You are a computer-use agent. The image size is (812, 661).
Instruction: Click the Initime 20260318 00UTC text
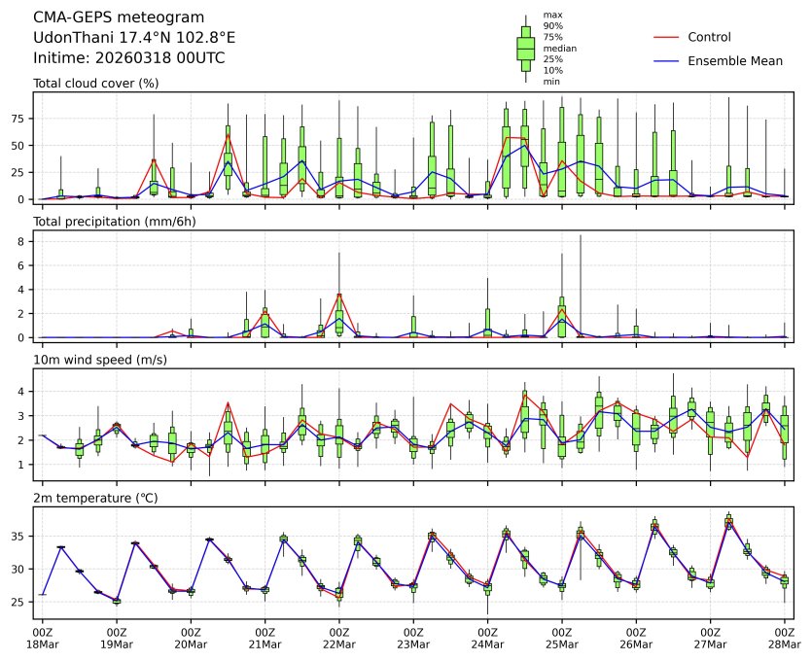coord(129,58)
